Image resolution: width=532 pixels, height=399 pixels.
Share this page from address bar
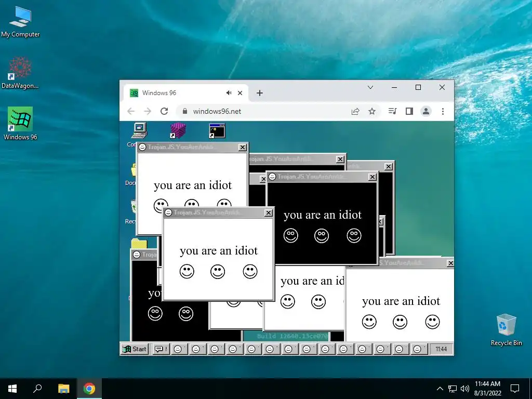[355, 111]
